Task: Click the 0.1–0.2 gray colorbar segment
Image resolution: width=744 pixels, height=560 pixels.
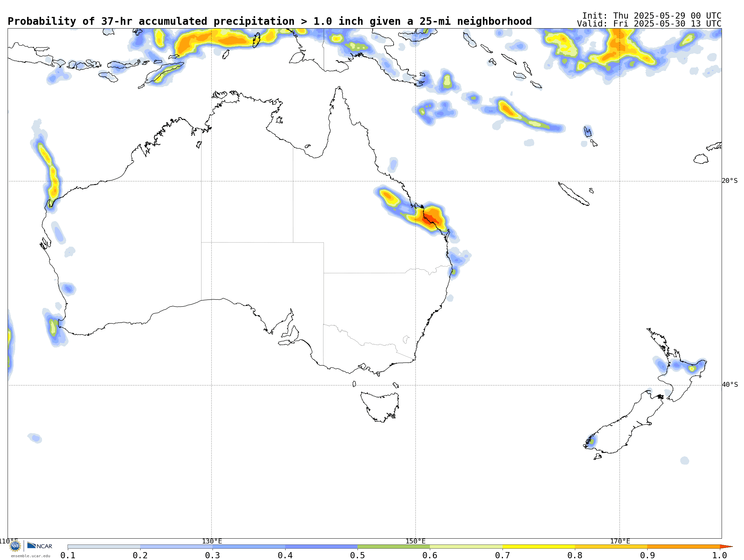Action: click(x=104, y=547)
